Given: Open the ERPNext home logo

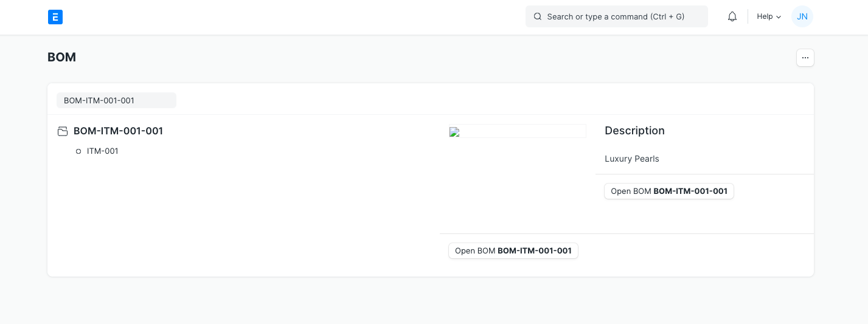Looking at the screenshot, I should (55, 17).
